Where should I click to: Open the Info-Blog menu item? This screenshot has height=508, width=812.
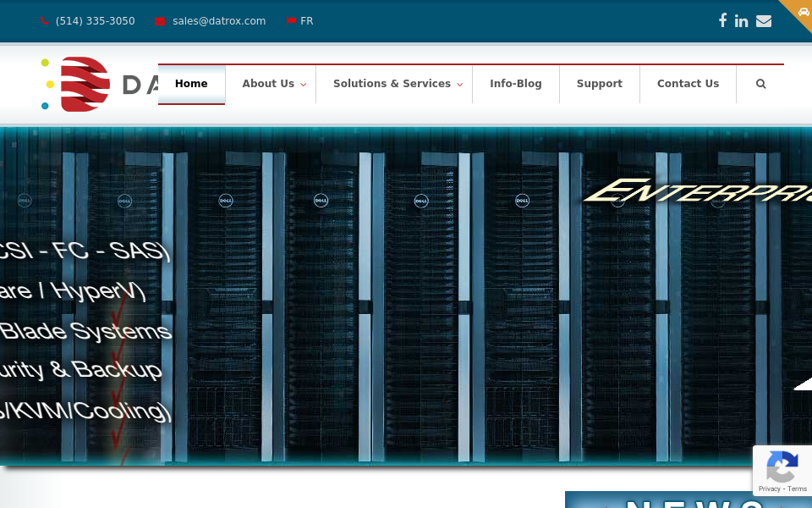516,84
